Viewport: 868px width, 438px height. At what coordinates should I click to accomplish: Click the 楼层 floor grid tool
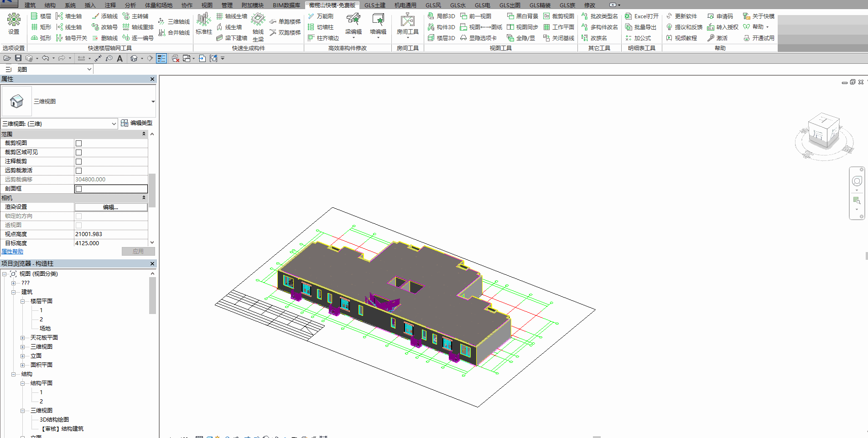pos(41,16)
